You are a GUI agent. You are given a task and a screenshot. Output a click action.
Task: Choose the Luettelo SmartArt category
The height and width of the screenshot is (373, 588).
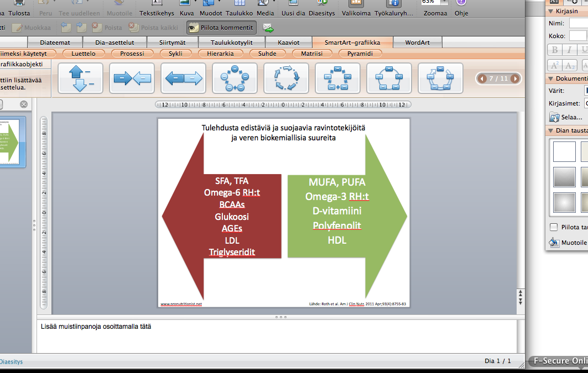[x=84, y=54]
